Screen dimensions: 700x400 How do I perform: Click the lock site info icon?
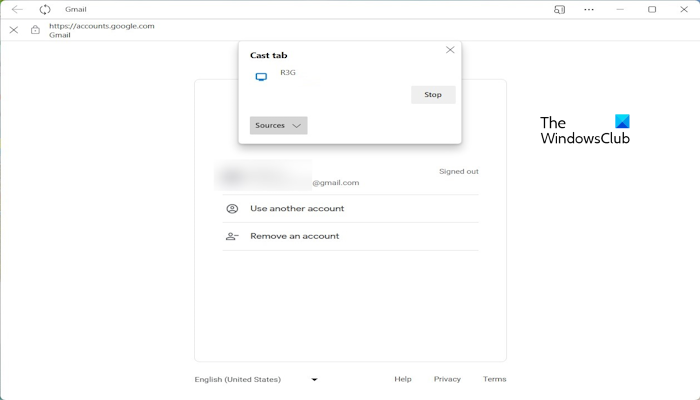point(35,30)
